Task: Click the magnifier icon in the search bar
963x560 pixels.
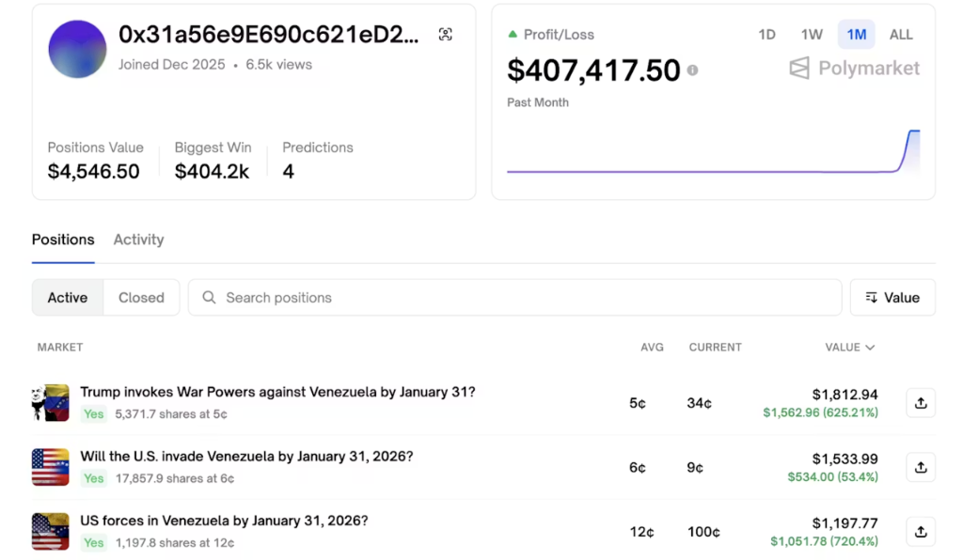Action: [x=209, y=297]
